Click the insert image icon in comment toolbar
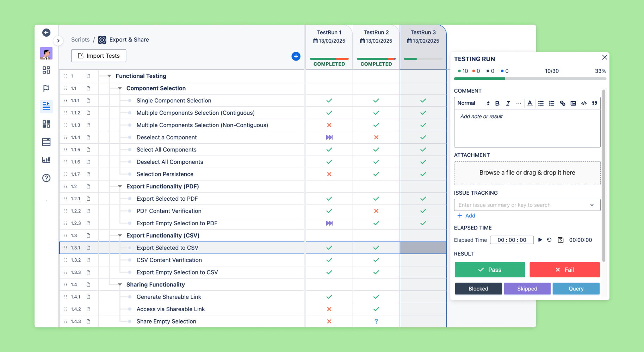644x352 pixels. (573, 103)
